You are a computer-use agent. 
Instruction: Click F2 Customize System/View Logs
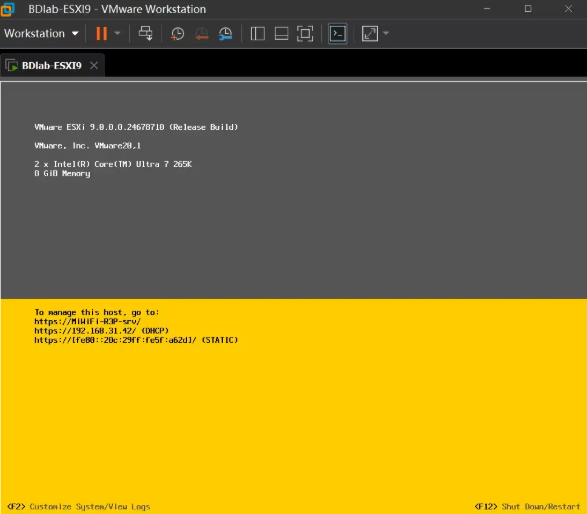click(79, 507)
